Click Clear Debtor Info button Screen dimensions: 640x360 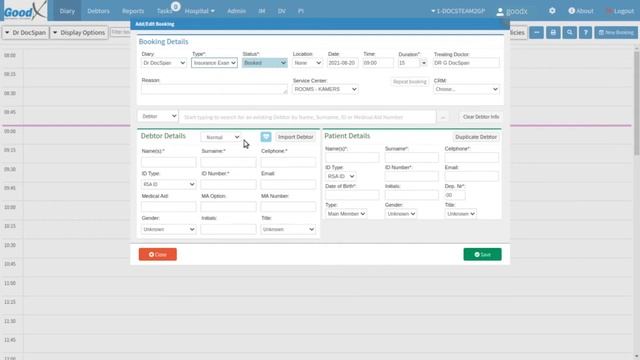(x=481, y=117)
